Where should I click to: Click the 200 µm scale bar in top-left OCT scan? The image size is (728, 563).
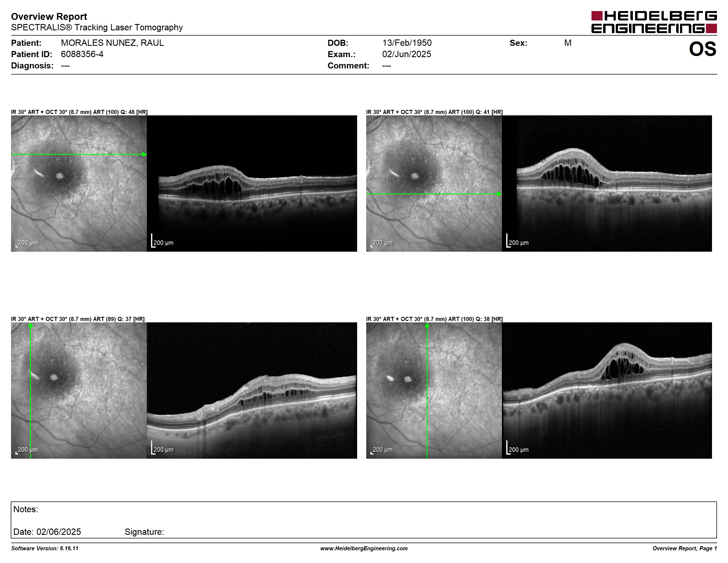(x=162, y=241)
